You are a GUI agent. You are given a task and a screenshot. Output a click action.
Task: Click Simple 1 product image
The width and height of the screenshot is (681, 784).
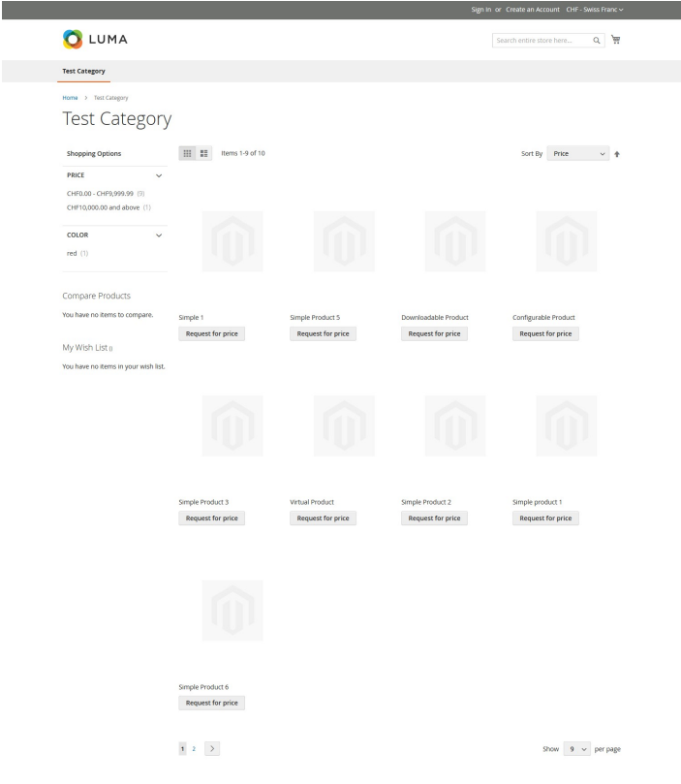232,240
